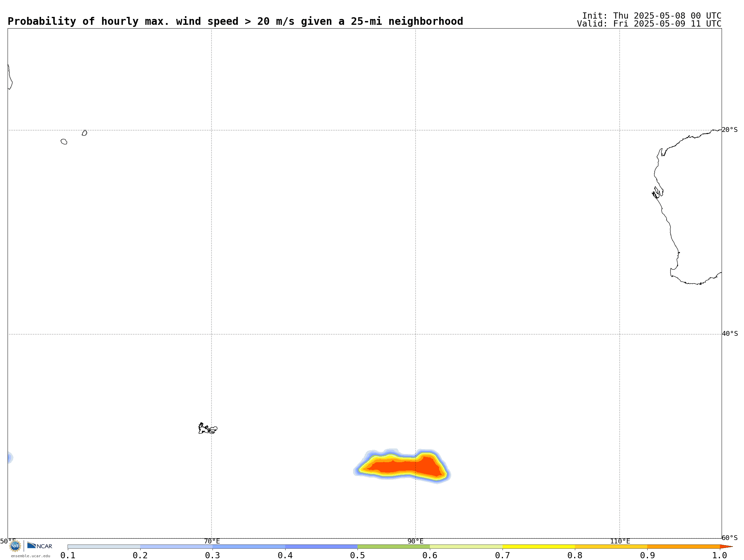Viewport: 744px width, 560px height.
Task: Click the 0.5 colorbar tick label
Action: (358, 555)
